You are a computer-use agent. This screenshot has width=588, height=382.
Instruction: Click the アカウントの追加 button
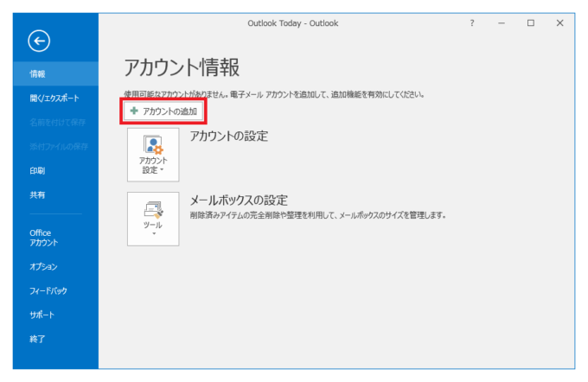(163, 111)
